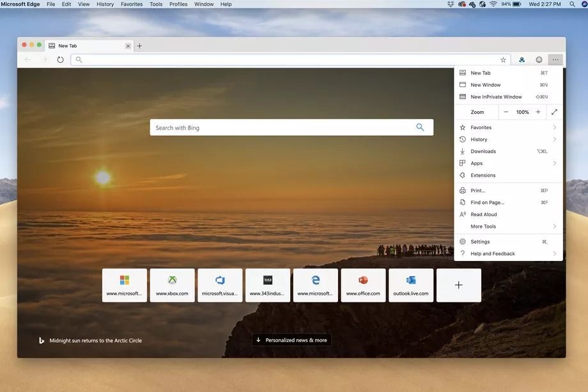Open the Window menu in the menu bar
Viewport: 588px width, 392px height.
tap(203, 4)
